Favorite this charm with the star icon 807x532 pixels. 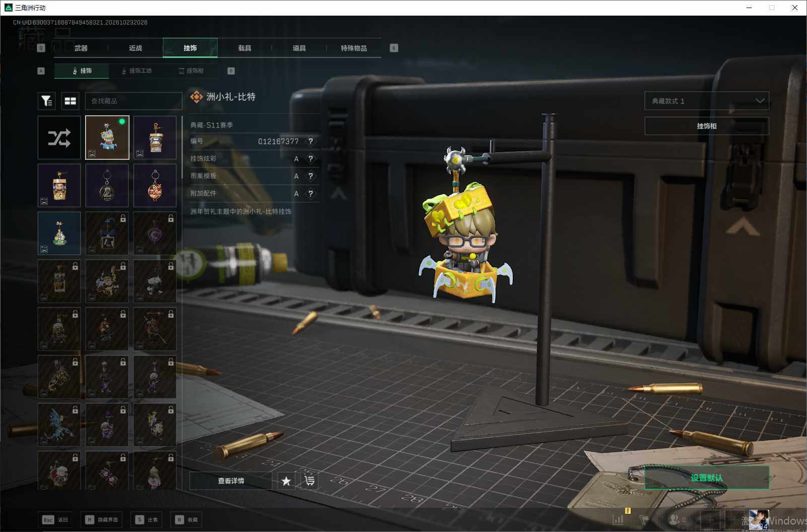pos(286,481)
